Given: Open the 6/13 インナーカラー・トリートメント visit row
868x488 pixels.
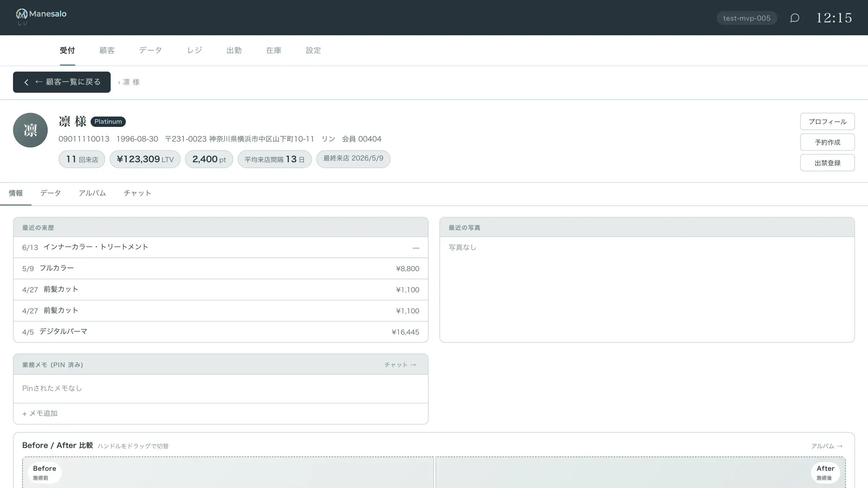Looking at the screenshot, I should click(x=221, y=247).
